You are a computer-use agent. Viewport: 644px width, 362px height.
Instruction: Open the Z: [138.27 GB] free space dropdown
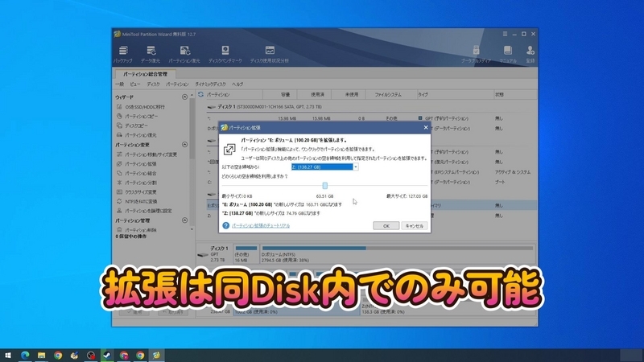pos(324,167)
